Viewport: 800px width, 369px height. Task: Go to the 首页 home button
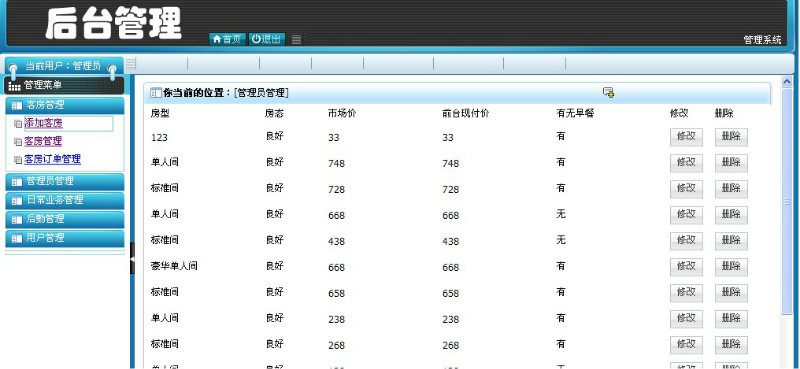tap(228, 39)
